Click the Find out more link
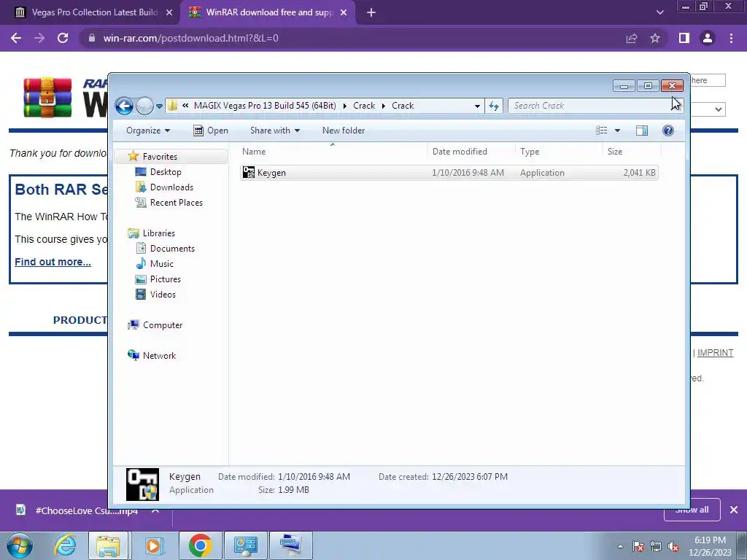 [x=53, y=262]
